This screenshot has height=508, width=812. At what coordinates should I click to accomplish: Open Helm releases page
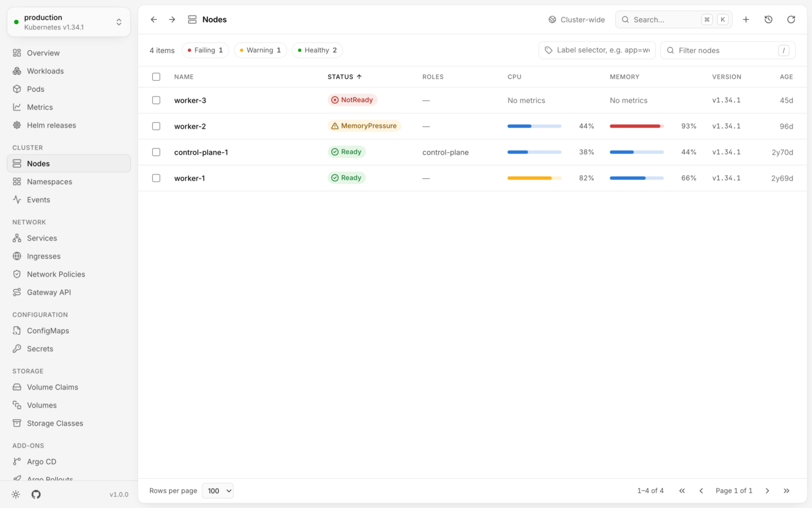click(69, 125)
